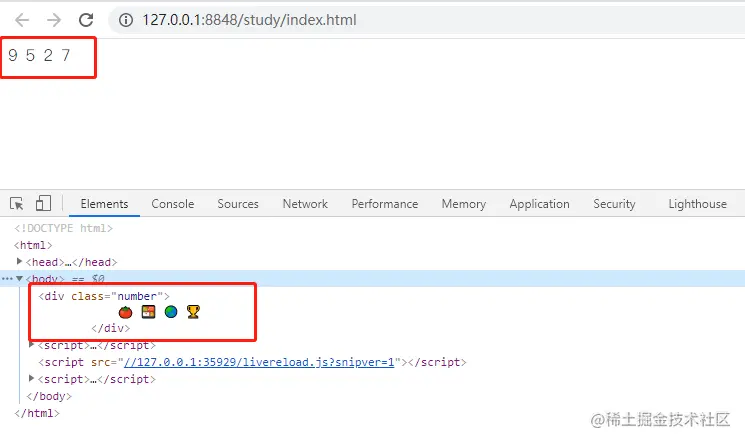The height and width of the screenshot is (443, 745).
Task: Switch to the Console tab
Action: [x=172, y=204]
